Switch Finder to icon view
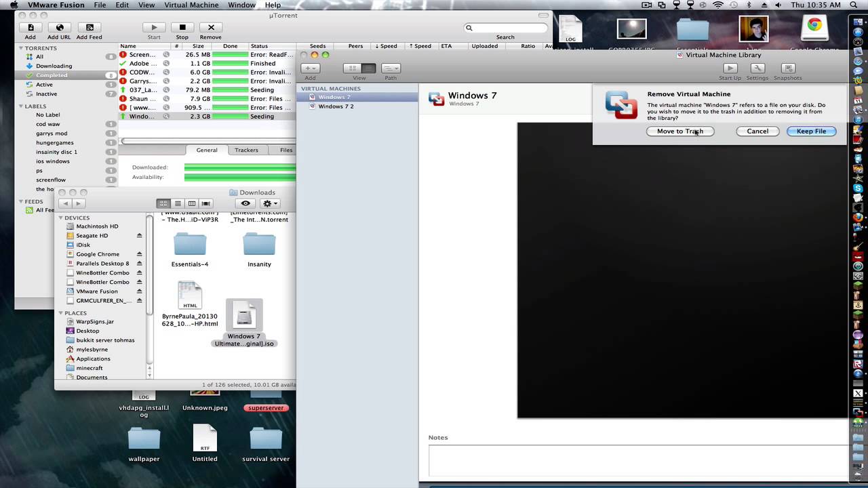 pos(163,203)
